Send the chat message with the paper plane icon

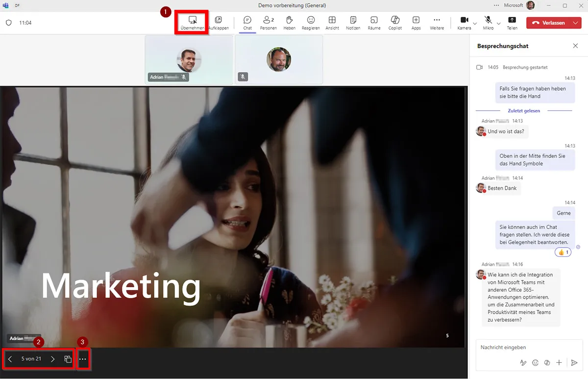pos(575,363)
